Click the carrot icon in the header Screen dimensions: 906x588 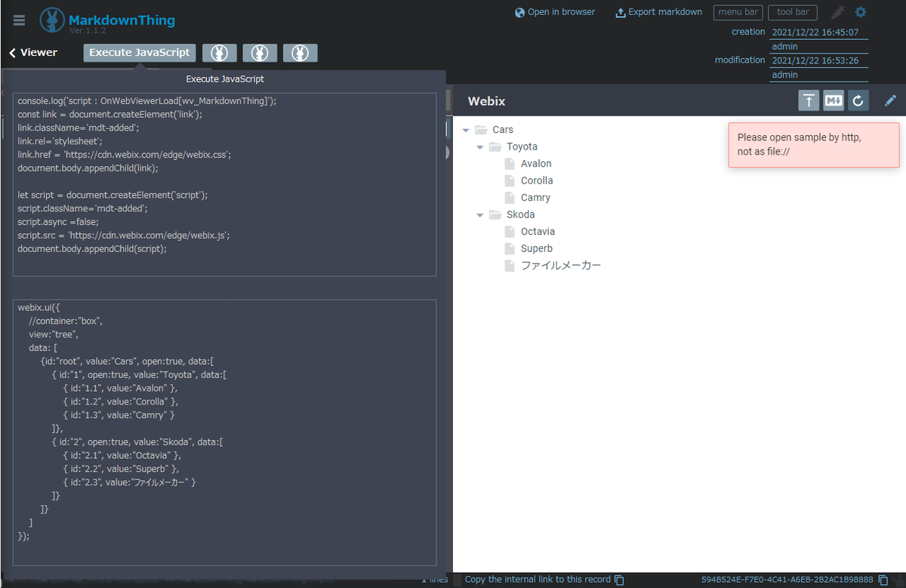pos(838,12)
